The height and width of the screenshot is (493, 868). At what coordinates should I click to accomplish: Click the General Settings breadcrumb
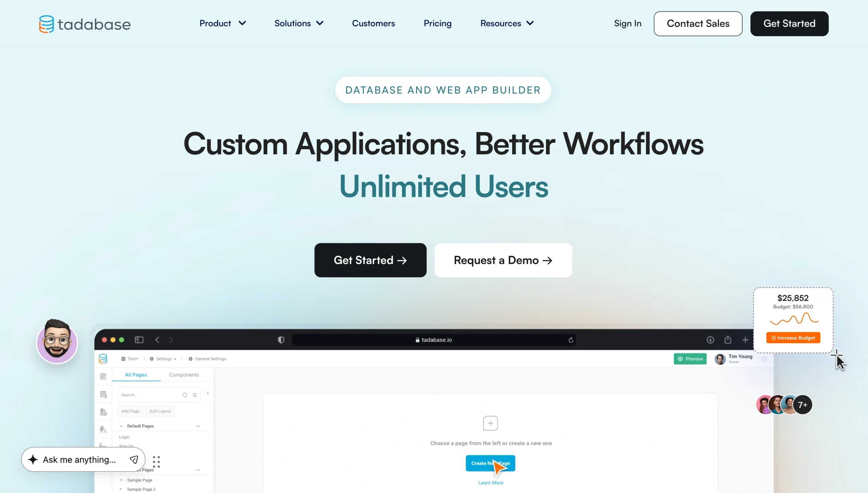tap(207, 359)
